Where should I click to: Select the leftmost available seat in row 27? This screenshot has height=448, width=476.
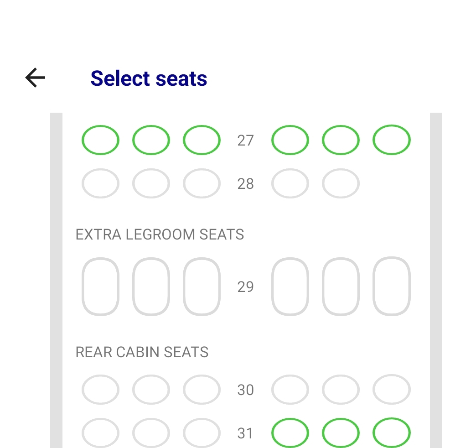pyautogui.click(x=100, y=140)
